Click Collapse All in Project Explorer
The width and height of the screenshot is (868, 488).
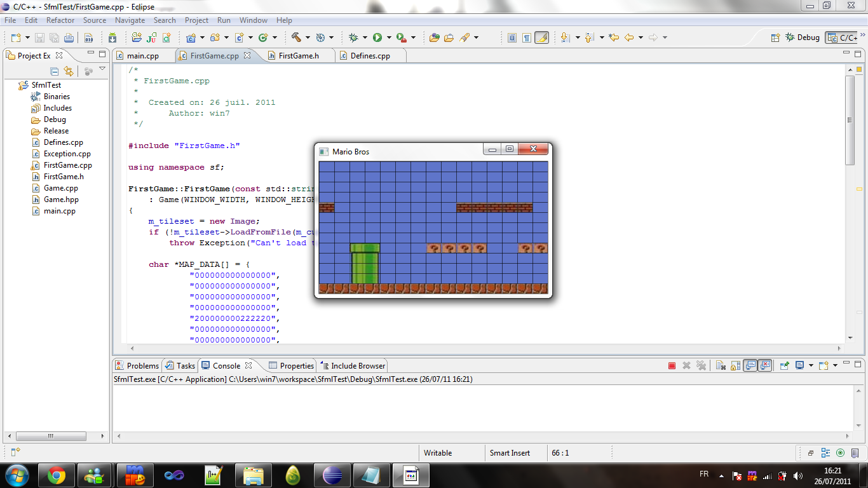[55, 71]
